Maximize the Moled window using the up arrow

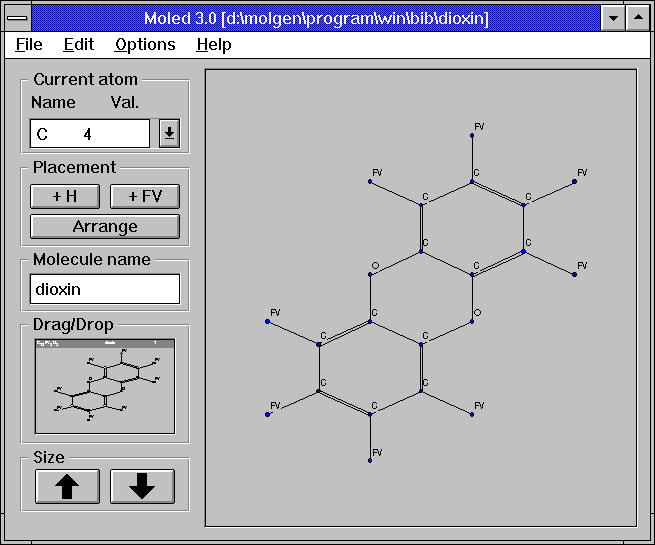click(x=638, y=18)
